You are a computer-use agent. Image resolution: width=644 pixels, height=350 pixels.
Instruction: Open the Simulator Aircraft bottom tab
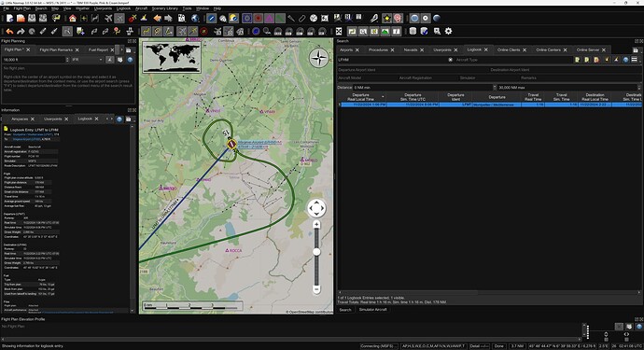(373, 309)
